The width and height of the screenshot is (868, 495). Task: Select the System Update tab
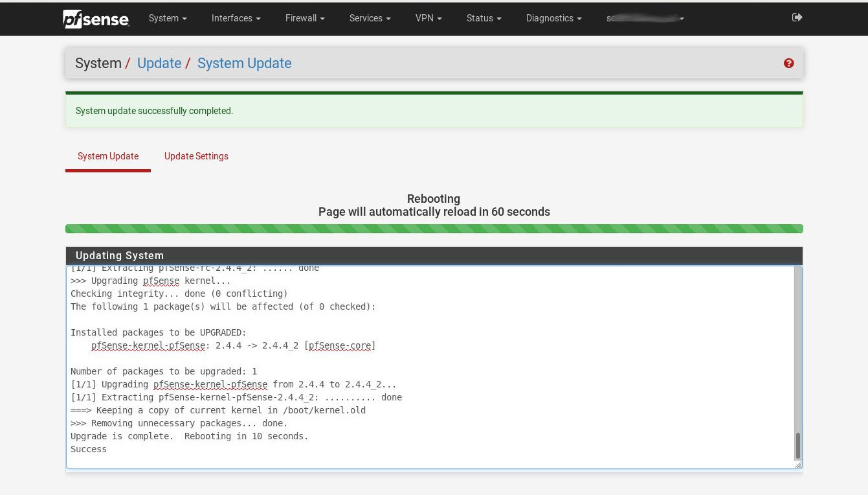[x=108, y=156]
